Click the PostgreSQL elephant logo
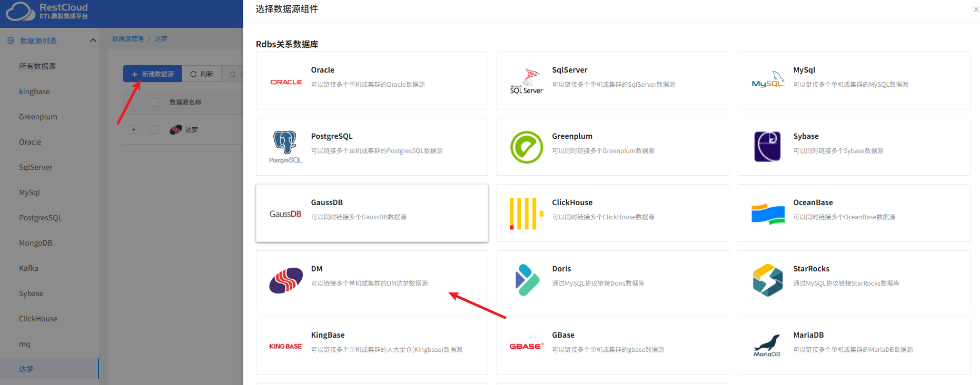Image resolution: width=980 pixels, height=385 pixels. click(286, 147)
